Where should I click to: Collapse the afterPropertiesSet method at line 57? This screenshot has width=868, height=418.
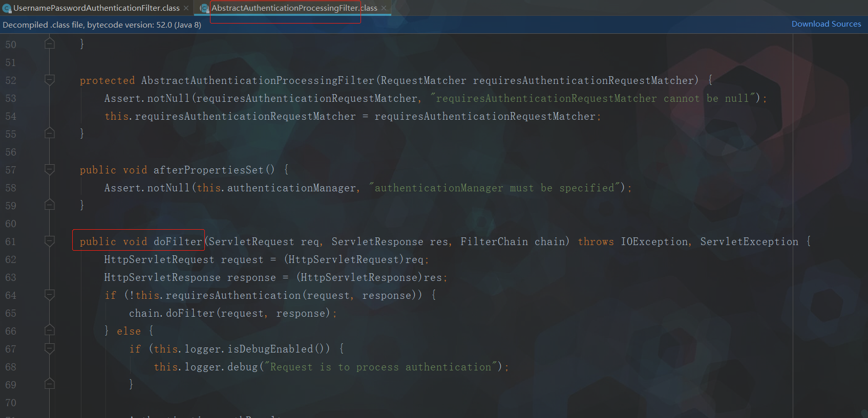point(50,169)
